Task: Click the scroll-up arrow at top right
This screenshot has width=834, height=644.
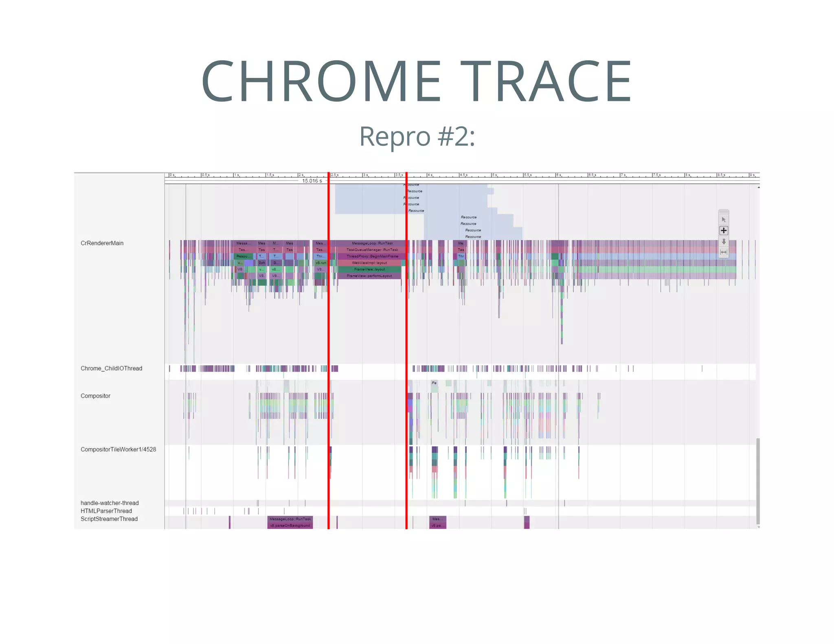Action: [758, 187]
